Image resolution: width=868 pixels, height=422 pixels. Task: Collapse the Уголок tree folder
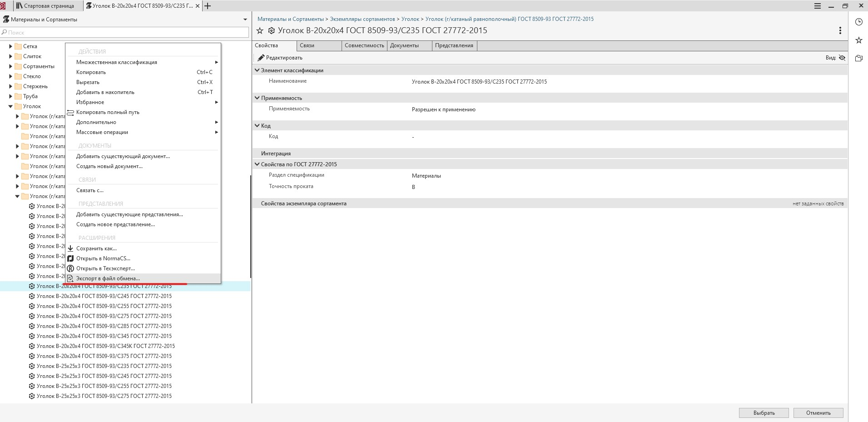pyautogui.click(x=10, y=106)
